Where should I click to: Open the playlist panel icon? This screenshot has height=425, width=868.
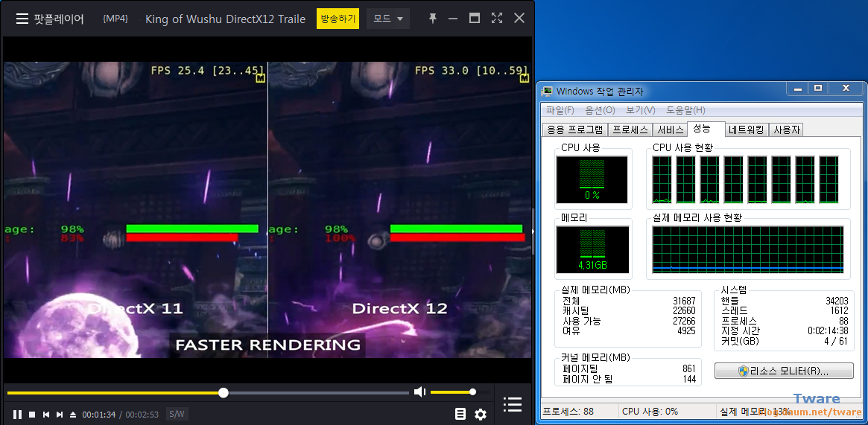[513, 405]
